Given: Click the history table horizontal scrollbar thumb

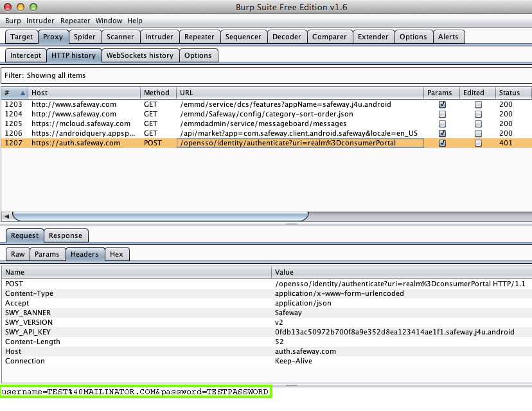Looking at the screenshot, I should pyautogui.click(x=161, y=216).
